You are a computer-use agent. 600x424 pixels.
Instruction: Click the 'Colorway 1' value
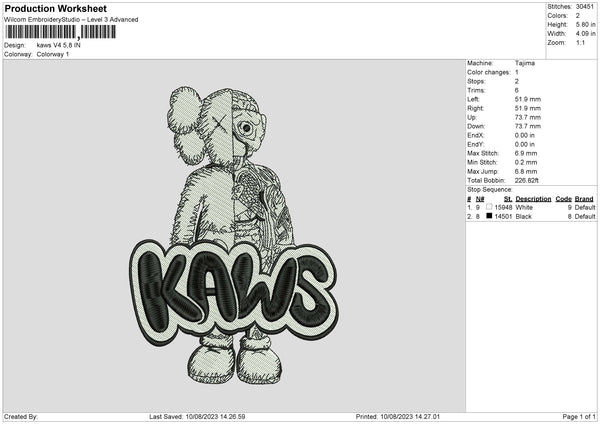tap(53, 54)
